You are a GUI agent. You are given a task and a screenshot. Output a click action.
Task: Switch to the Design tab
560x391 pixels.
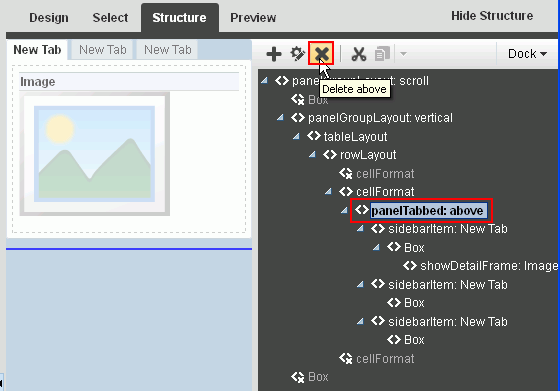(x=49, y=17)
